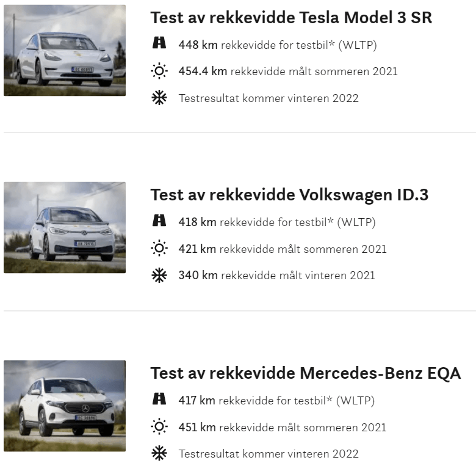Click the sun icon beside 451 km
This screenshot has height=471, width=476.
(159, 427)
